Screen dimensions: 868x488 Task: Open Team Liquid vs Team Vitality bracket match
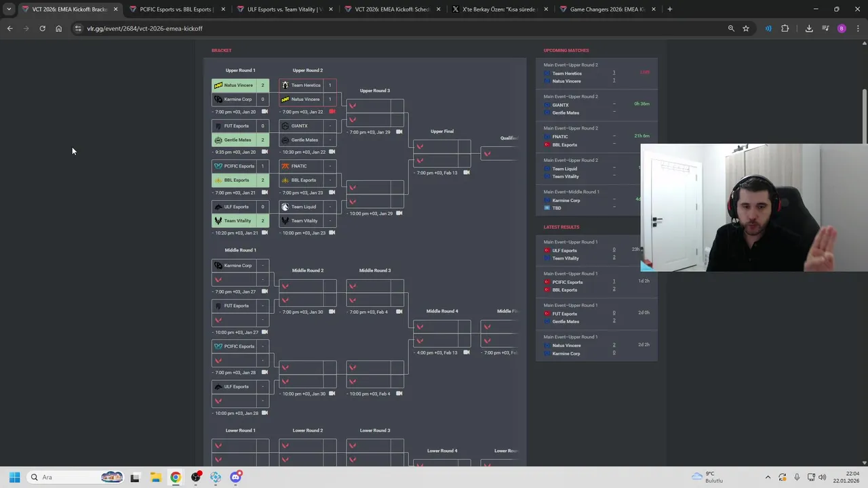click(x=307, y=213)
